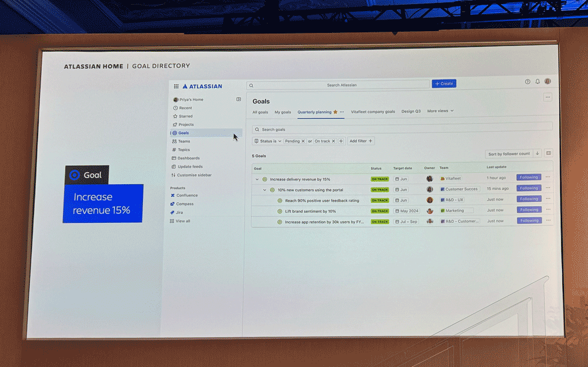Focus the Search Atlassian field
588x367 pixels.
point(338,85)
